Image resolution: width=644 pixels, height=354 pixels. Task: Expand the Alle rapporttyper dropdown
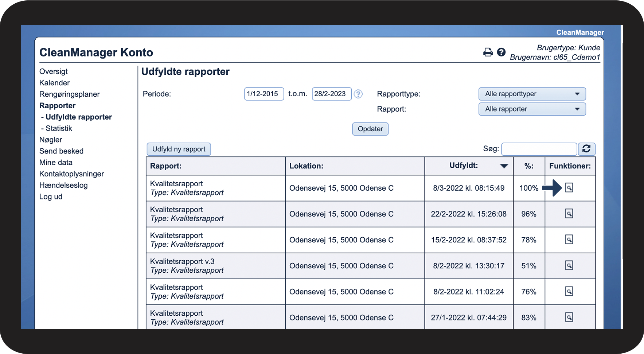tap(532, 94)
